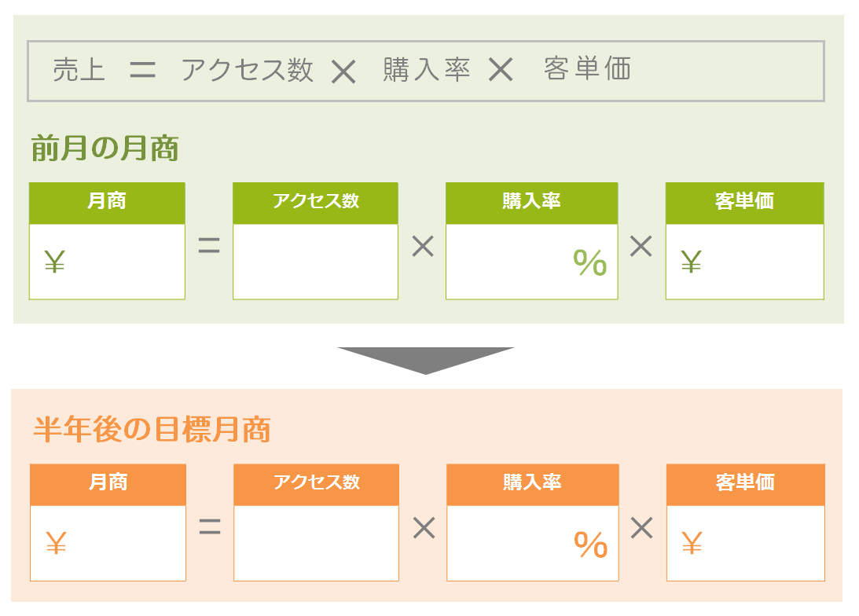Click the green equals sign

209,245
